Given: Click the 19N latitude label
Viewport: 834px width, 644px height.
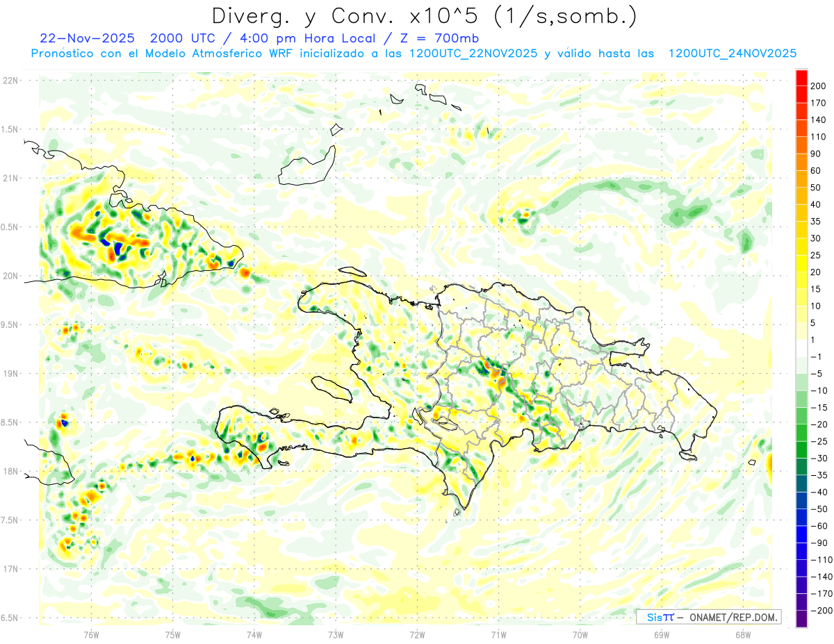Looking at the screenshot, I should pos(10,374).
